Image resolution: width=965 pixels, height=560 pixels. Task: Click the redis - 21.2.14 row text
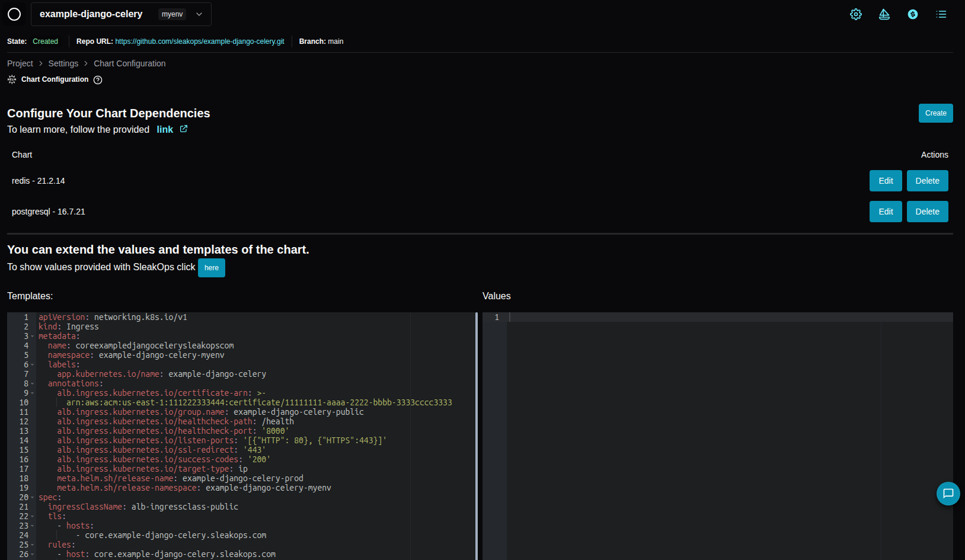(39, 181)
